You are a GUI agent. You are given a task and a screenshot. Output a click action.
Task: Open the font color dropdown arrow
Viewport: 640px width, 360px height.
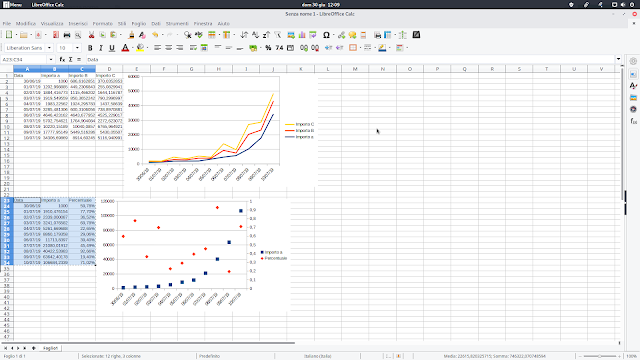point(133,48)
